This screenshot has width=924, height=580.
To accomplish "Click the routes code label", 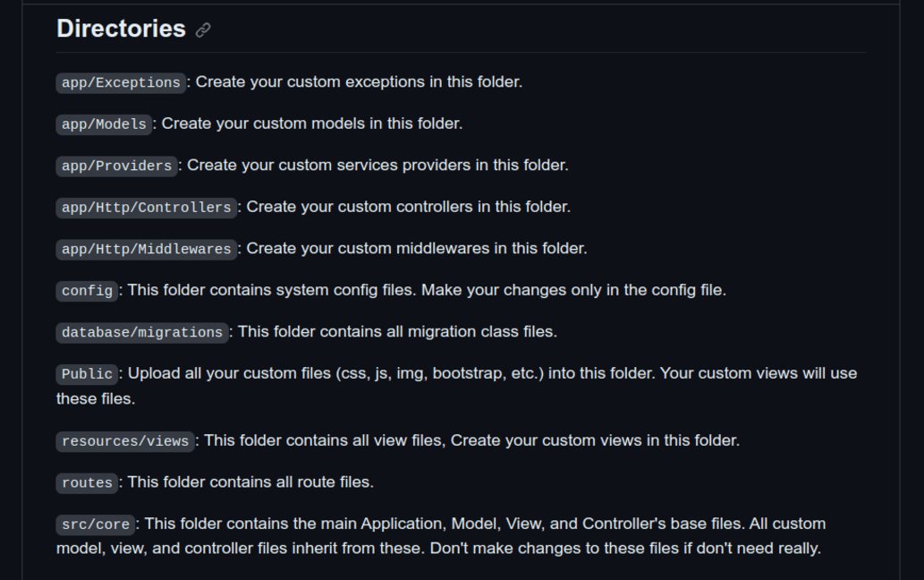I will click(x=88, y=482).
